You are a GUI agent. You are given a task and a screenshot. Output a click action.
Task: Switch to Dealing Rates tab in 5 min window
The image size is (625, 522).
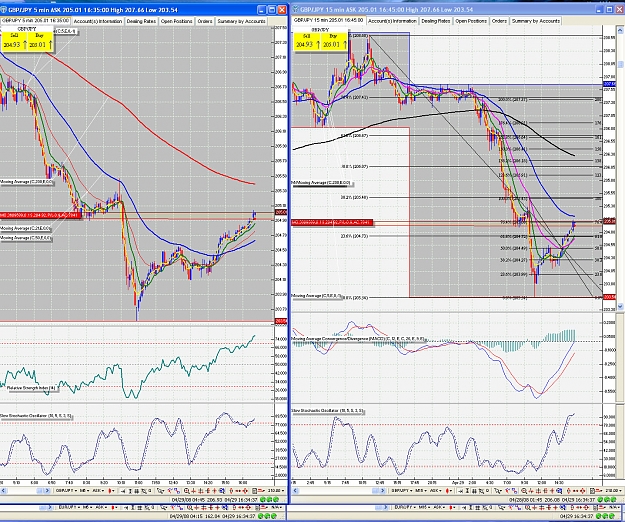141,21
